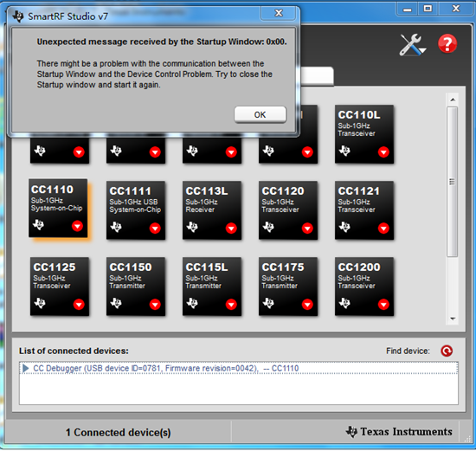Select the CC113L Sub-1GHz Receiver tile
This screenshot has width=476, height=451.
[212, 210]
